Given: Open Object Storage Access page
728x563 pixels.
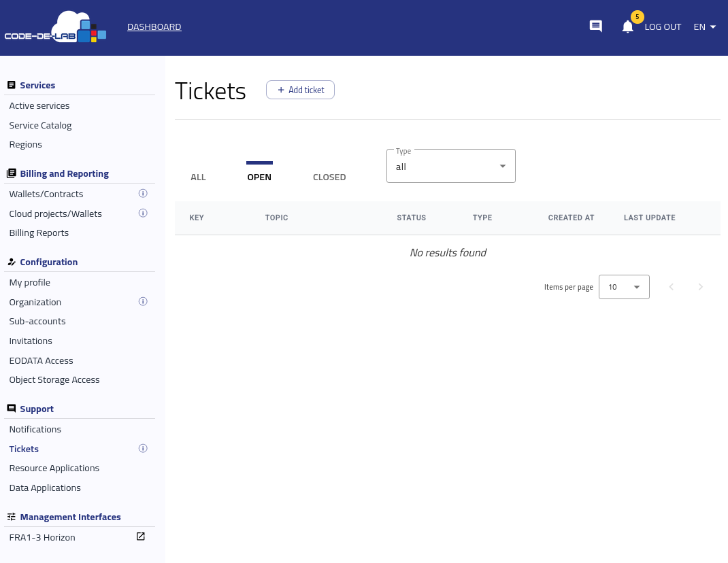Looking at the screenshot, I should click(x=54, y=379).
